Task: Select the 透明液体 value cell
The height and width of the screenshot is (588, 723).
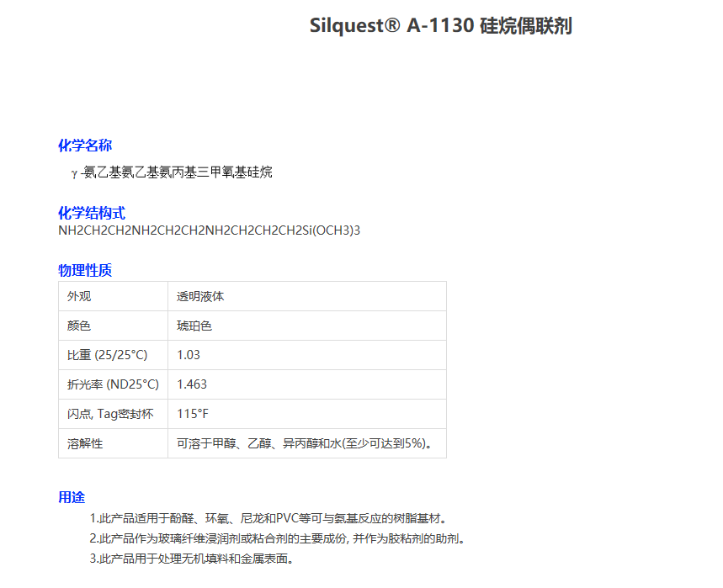Action: click(200, 296)
